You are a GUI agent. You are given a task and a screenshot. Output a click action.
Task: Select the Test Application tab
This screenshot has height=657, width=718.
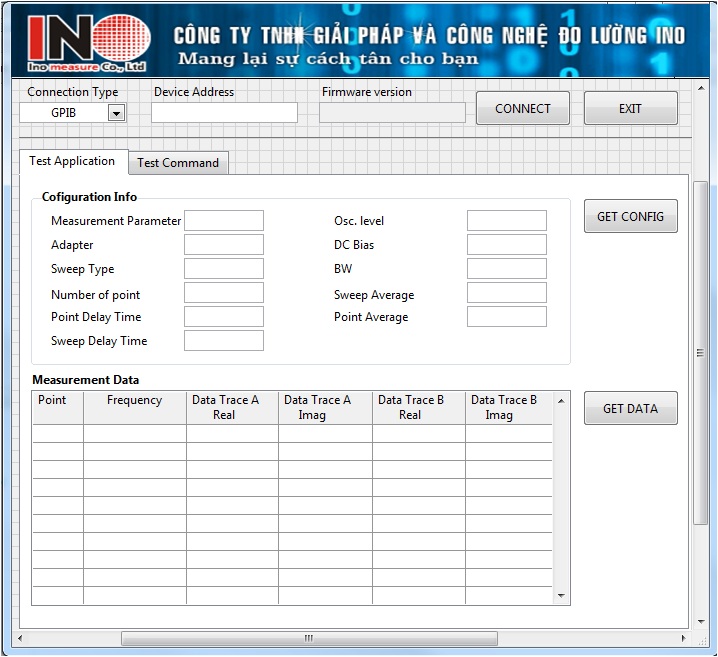pyautogui.click(x=72, y=161)
